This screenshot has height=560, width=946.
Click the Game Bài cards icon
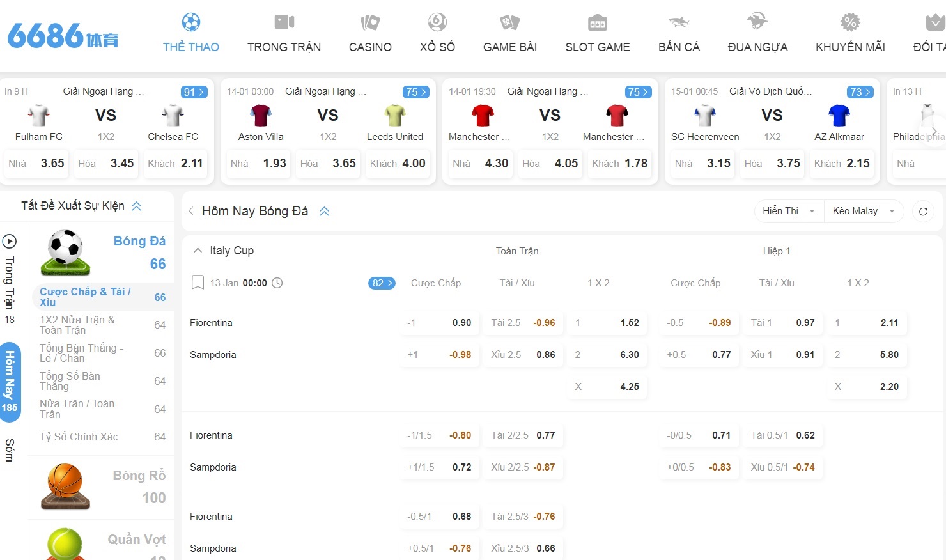pos(510,22)
